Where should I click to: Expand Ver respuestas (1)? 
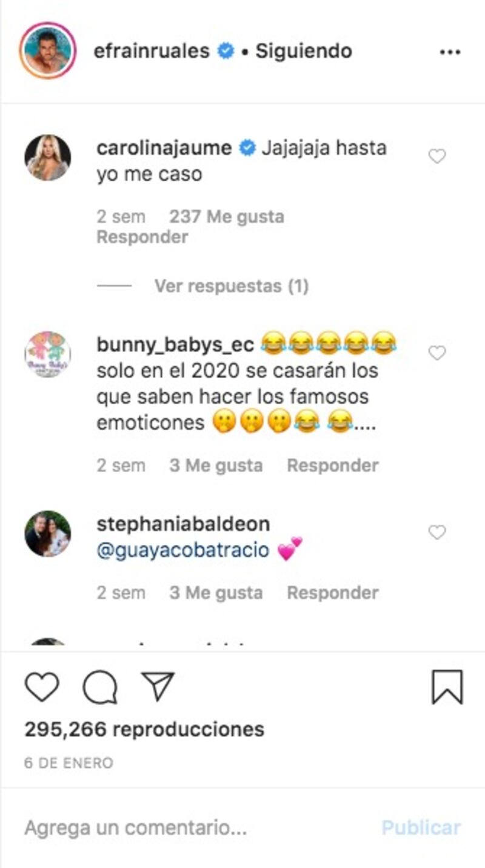click(232, 285)
